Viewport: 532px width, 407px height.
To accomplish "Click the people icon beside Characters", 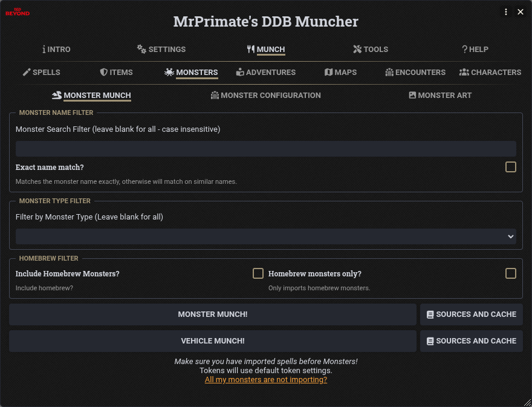I will point(464,72).
